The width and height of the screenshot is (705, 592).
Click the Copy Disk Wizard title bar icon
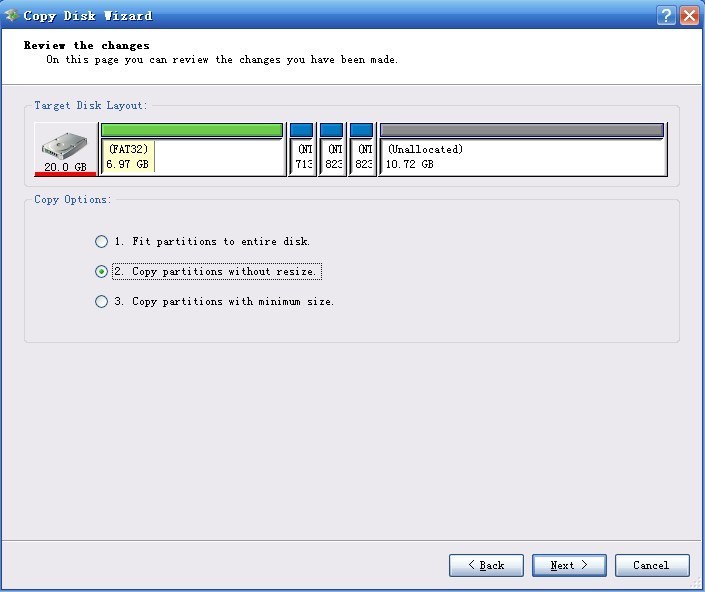pos(11,15)
